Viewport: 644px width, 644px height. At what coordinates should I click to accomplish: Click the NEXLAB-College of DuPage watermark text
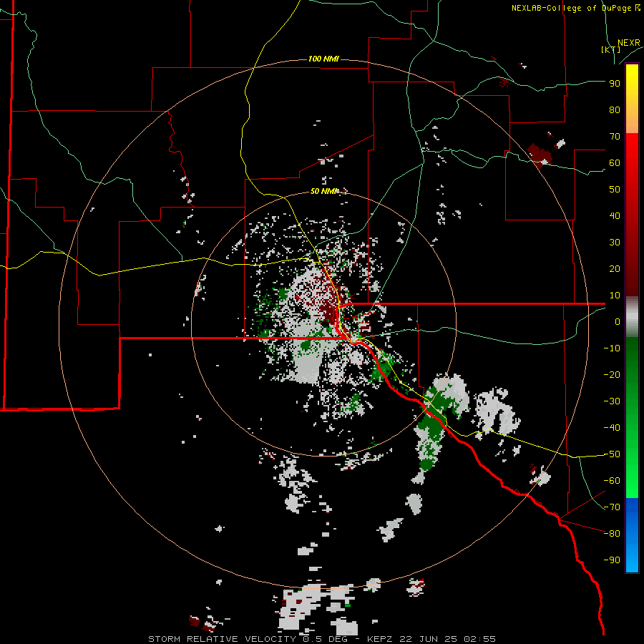[x=576, y=8]
